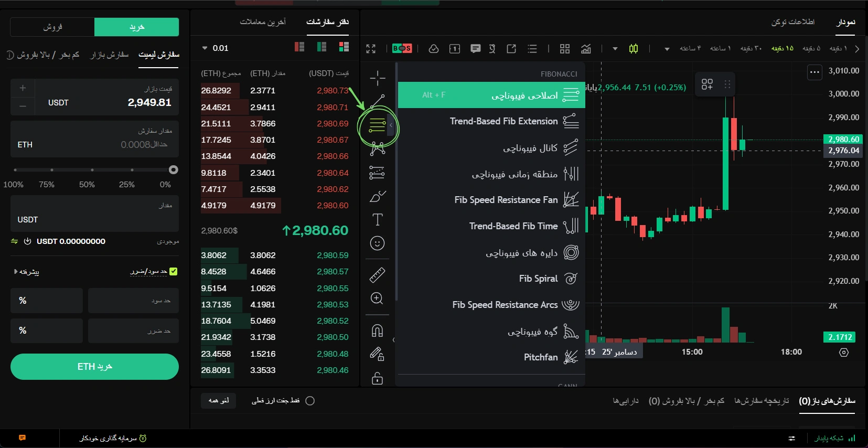Set the amount slider to 50%
This screenshot has width=868, height=448.
92,170
